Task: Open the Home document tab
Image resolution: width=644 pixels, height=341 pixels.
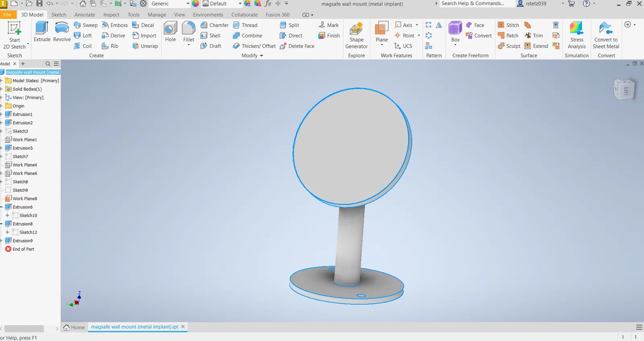Action: coord(74,327)
